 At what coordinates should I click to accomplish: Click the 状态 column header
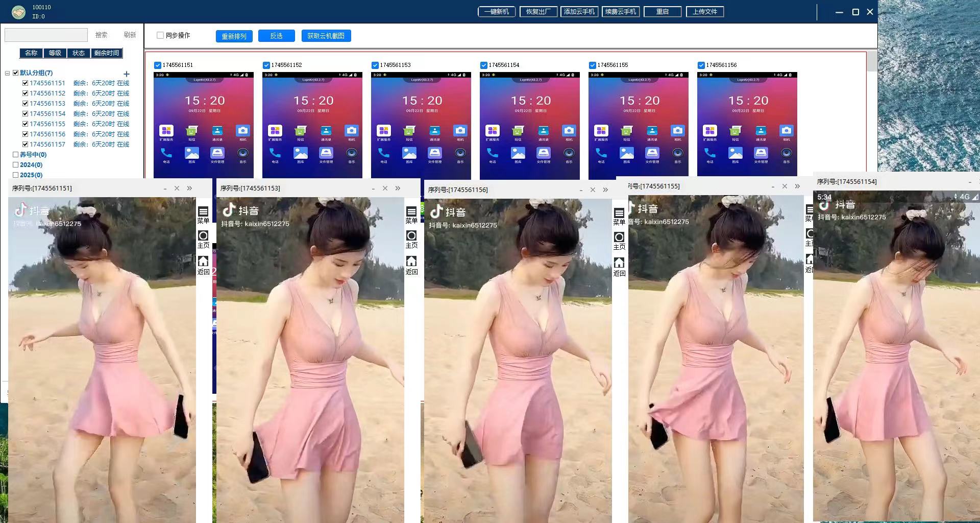tap(79, 53)
